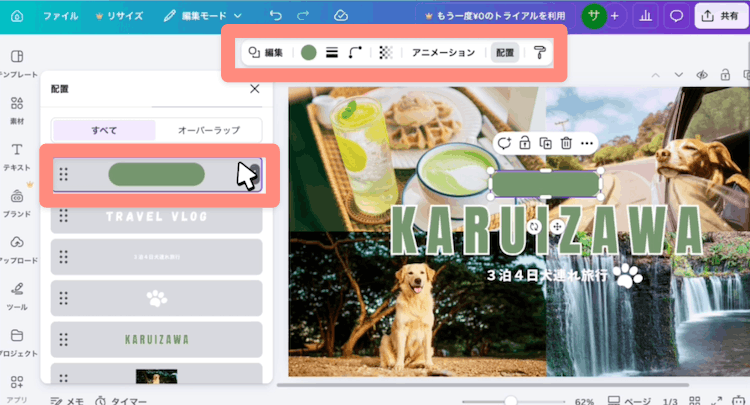
Task: Open the analytics chart icon
Action: click(645, 16)
